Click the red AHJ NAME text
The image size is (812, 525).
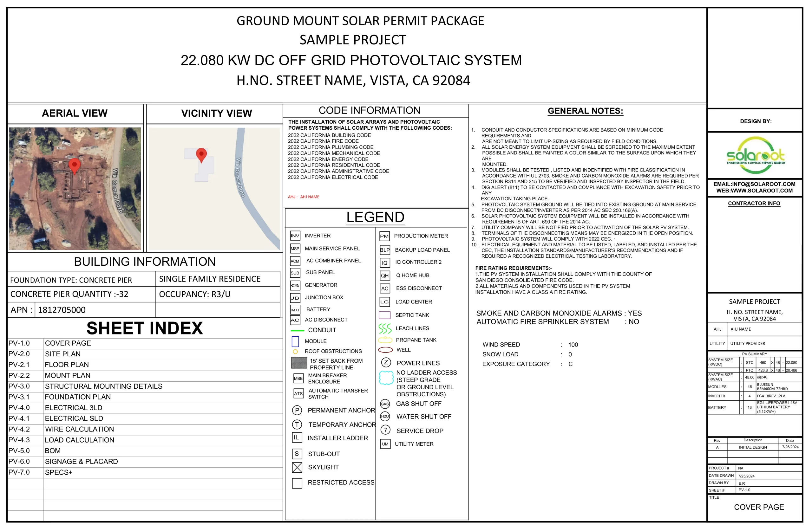click(309, 197)
